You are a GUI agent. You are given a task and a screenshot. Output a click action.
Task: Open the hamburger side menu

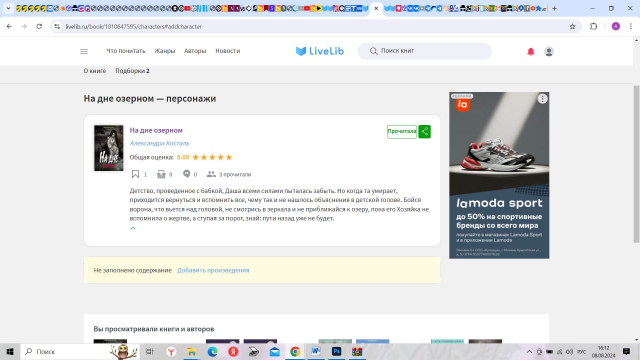(84, 51)
